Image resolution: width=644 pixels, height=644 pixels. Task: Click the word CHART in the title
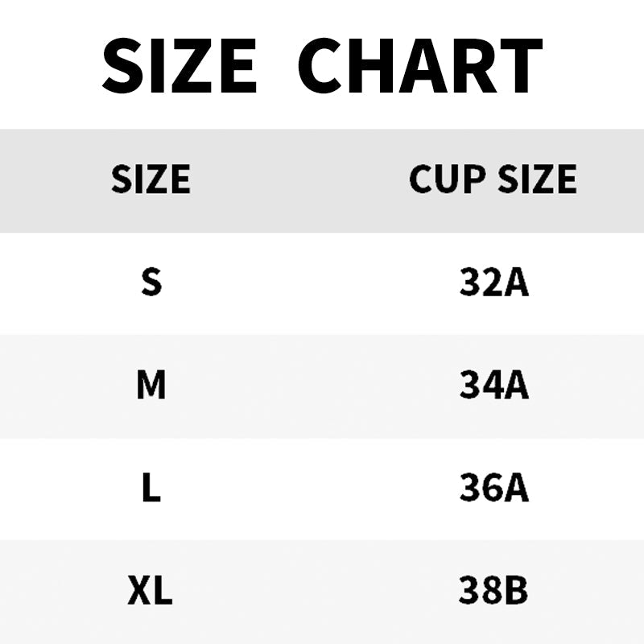[419, 64]
